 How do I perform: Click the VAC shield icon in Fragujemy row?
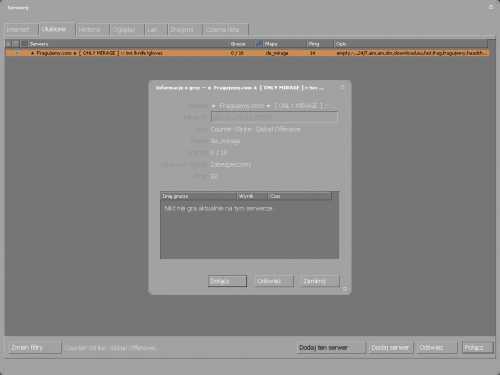[x=17, y=53]
